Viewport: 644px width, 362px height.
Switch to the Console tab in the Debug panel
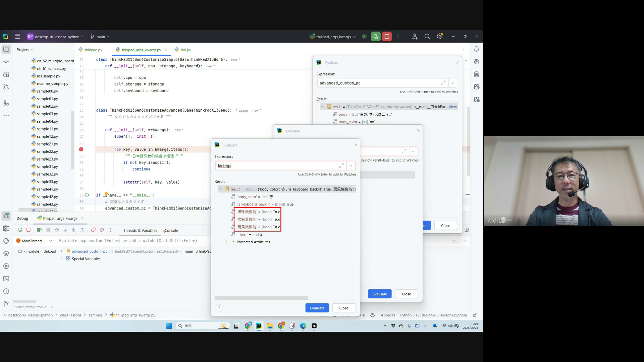(171, 231)
